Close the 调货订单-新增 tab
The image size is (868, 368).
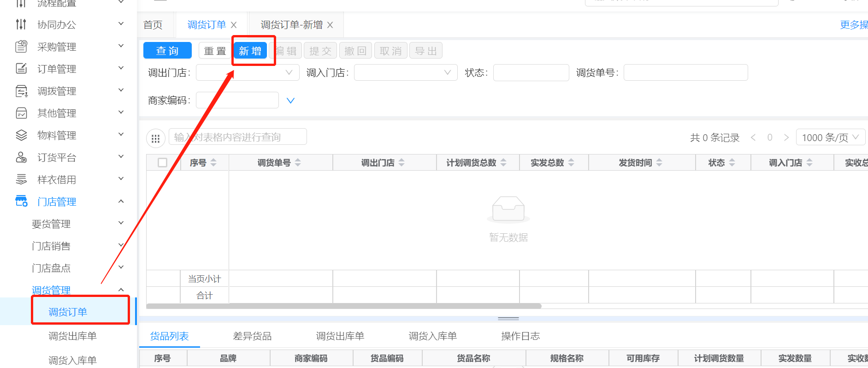330,25
